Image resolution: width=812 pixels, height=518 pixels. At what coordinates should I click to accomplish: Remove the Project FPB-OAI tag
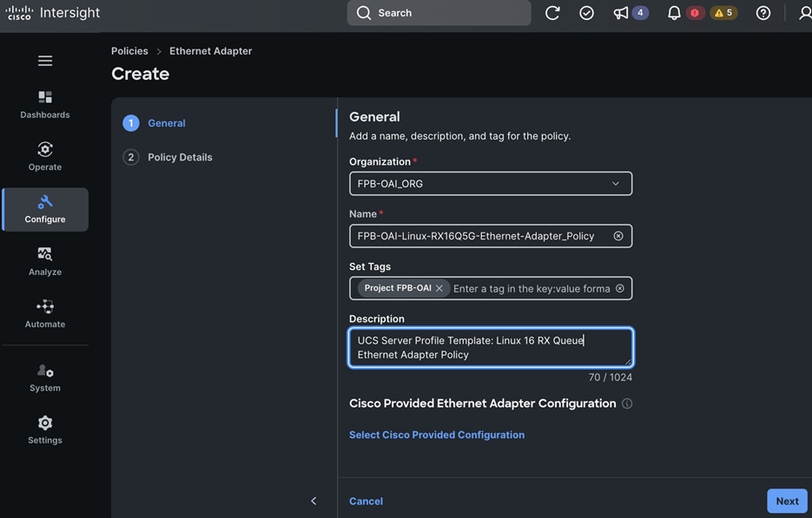(439, 288)
